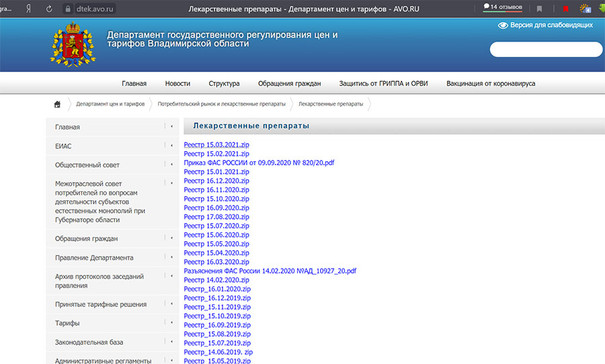Download Реестр_15.11.2019.zip
The height and width of the screenshot is (364, 605).
point(217,307)
